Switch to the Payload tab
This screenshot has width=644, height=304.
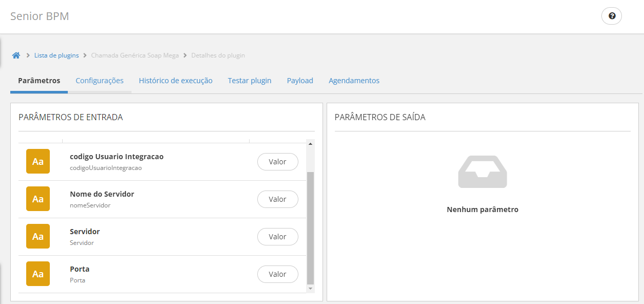click(300, 81)
